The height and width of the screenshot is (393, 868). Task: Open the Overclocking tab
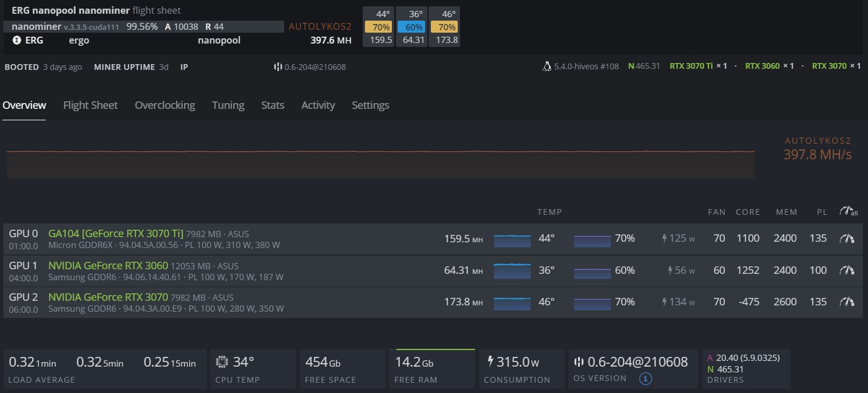click(x=164, y=105)
